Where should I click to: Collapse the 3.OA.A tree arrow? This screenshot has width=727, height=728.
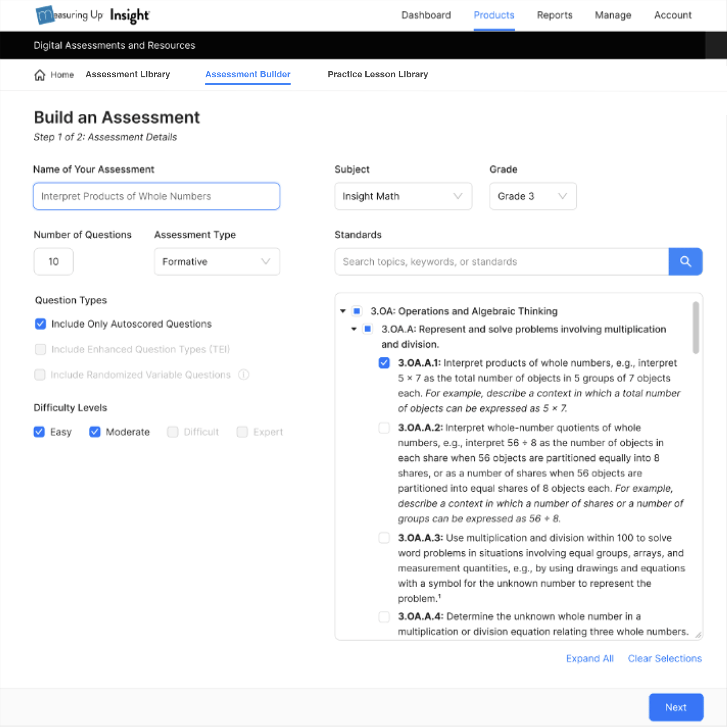click(x=354, y=329)
